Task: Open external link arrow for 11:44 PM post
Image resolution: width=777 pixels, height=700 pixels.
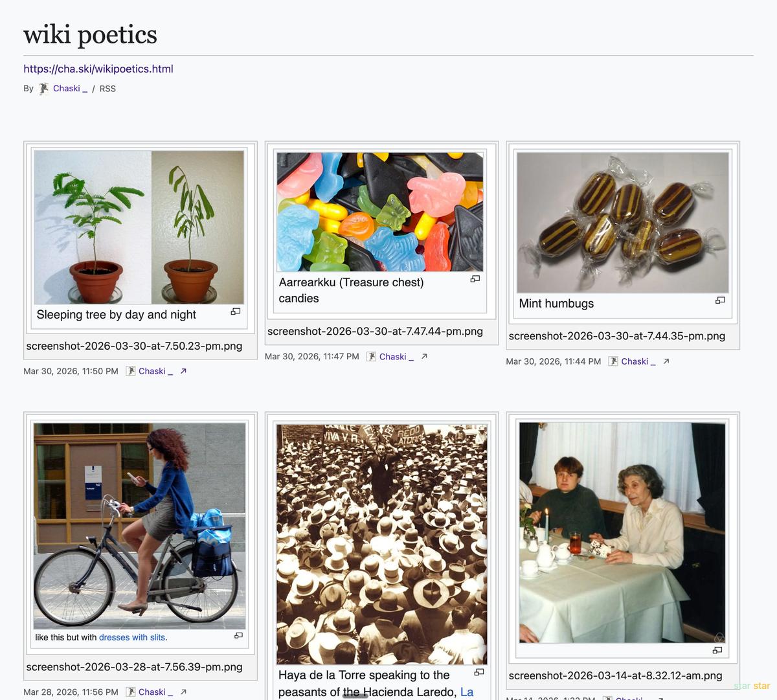Action: [666, 361]
